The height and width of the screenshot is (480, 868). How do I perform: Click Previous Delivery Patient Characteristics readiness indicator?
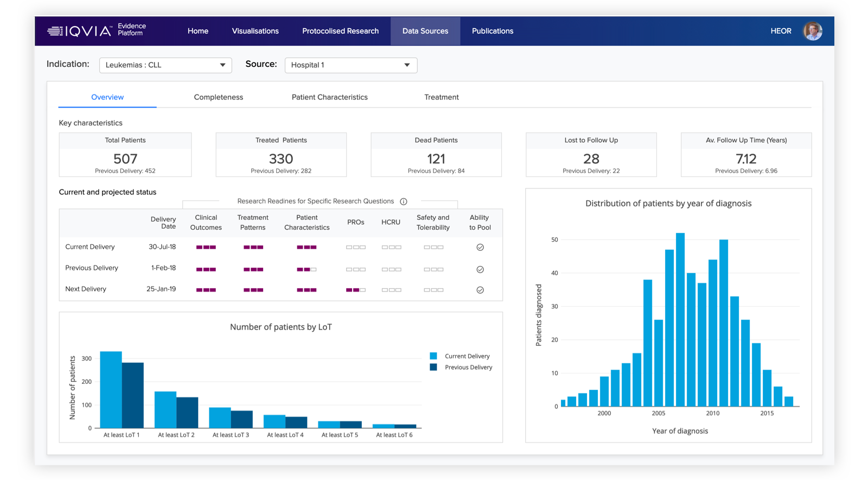[307, 269]
